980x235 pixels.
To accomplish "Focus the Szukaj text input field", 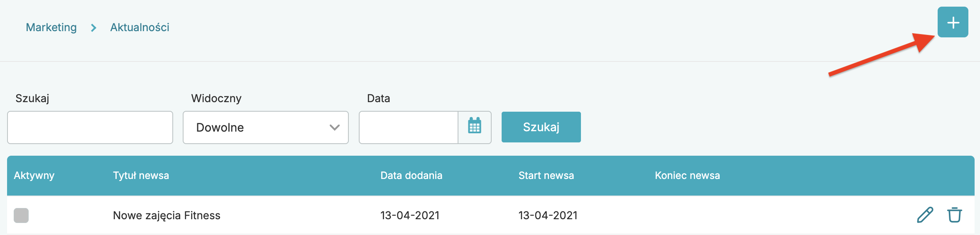I will (90, 127).
